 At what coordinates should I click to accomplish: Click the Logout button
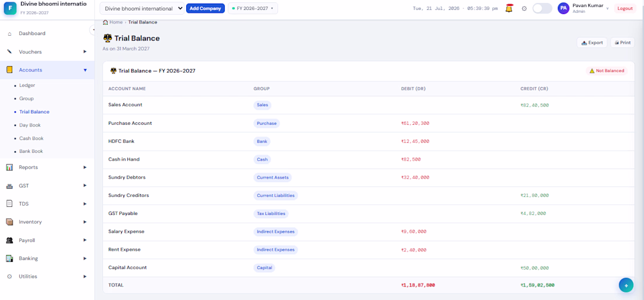click(625, 9)
